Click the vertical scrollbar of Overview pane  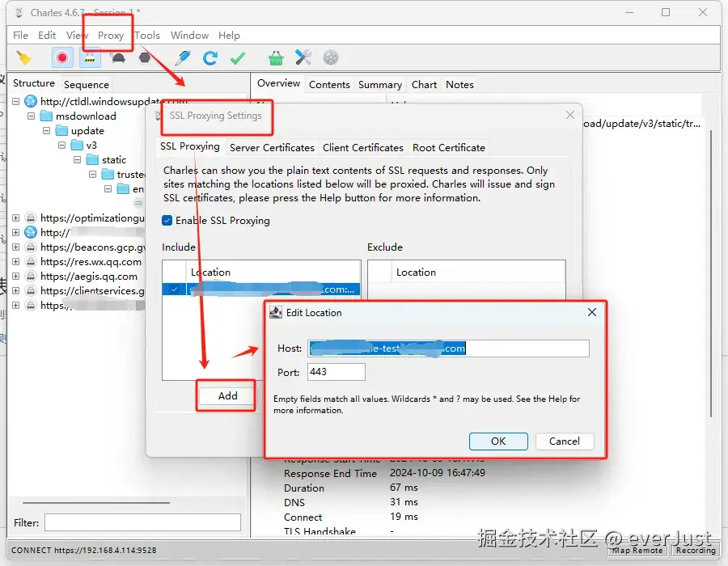[711, 274]
